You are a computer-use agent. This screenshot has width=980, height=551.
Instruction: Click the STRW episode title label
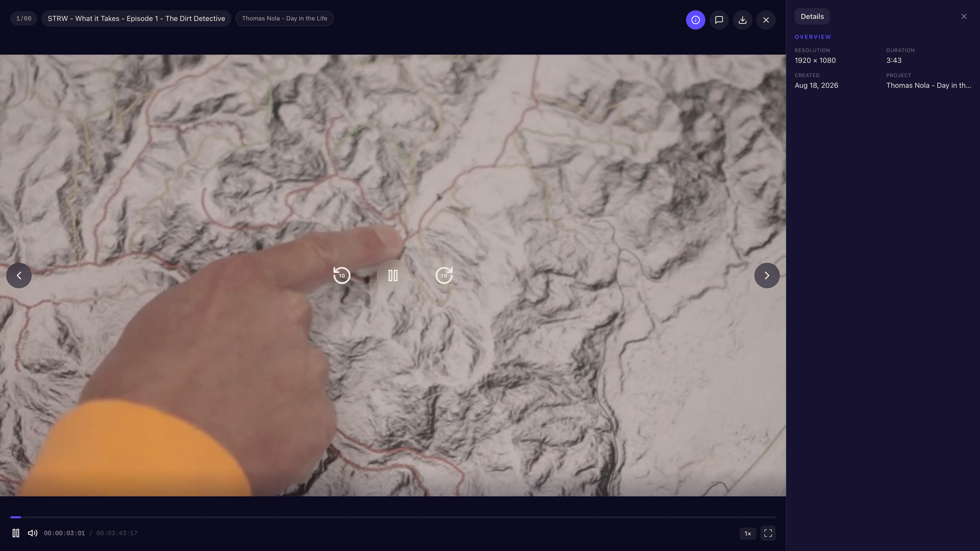click(x=136, y=18)
